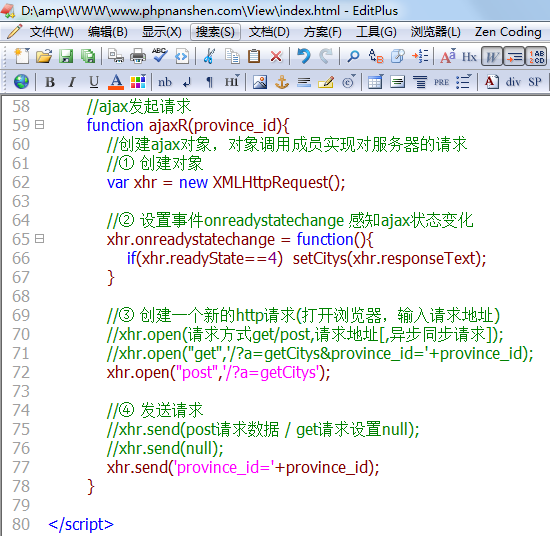This screenshot has height=536, width=550.
Task: Insert a PRE tag
Action: (441, 82)
